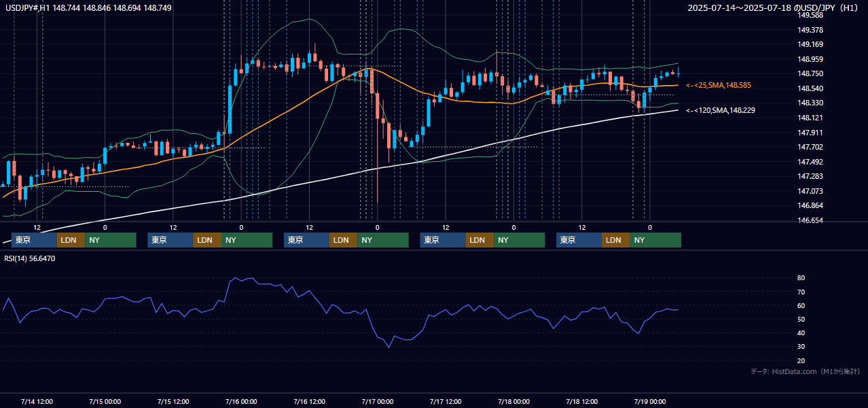Click the RSI axis level 30

tap(801, 347)
